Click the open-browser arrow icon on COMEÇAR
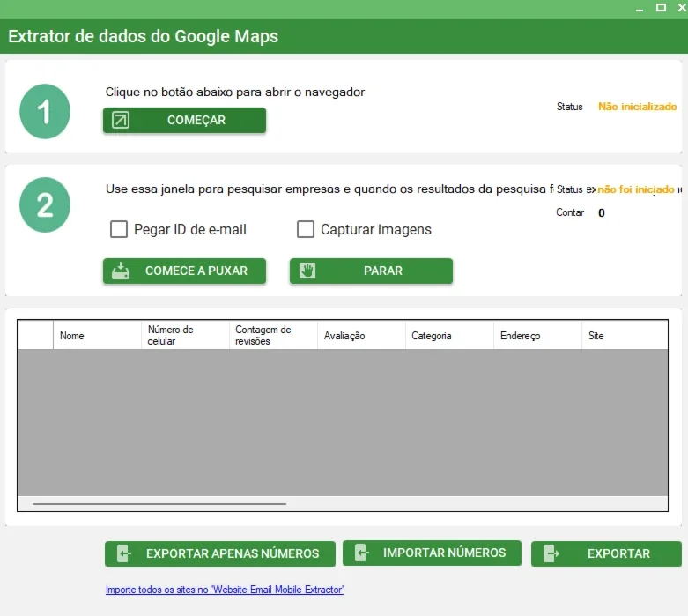This screenshot has width=688, height=616. (x=120, y=120)
